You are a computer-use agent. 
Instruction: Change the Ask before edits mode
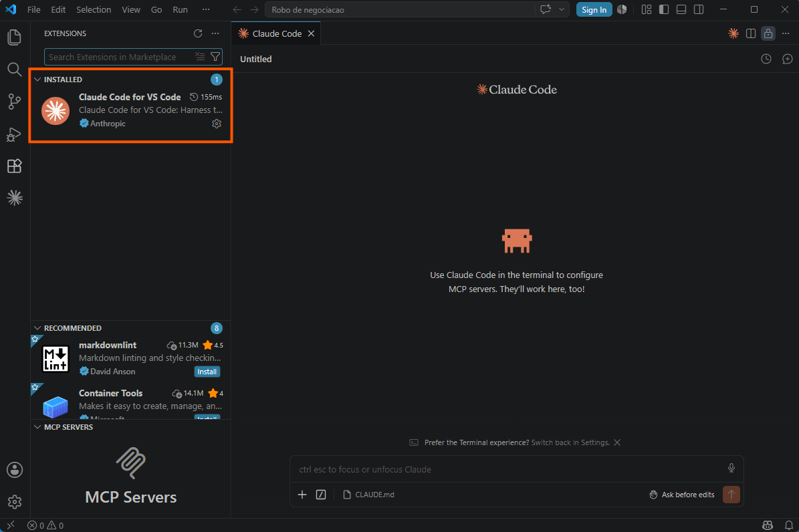682,495
